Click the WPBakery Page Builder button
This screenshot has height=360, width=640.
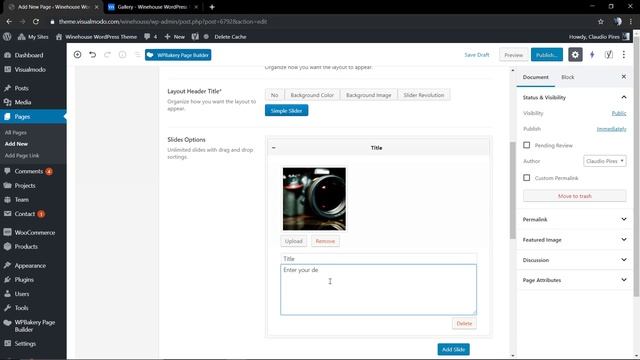178,55
